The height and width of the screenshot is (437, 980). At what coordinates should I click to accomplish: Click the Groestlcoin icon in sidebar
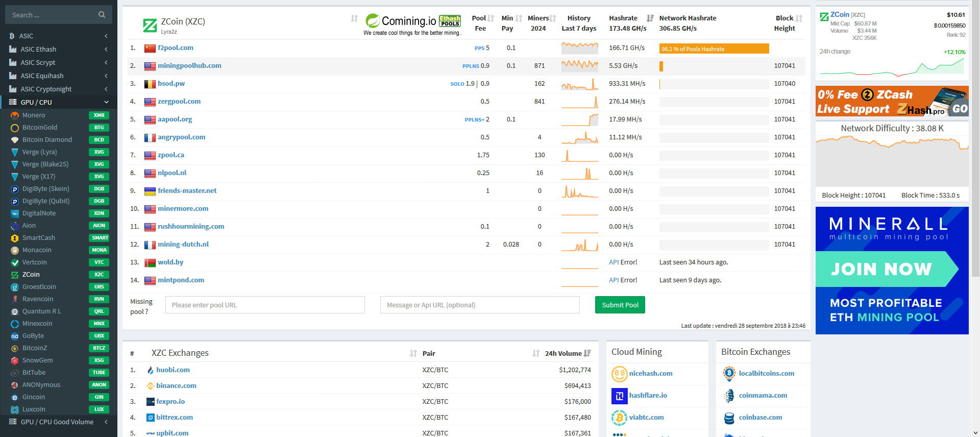click(15, 287)
